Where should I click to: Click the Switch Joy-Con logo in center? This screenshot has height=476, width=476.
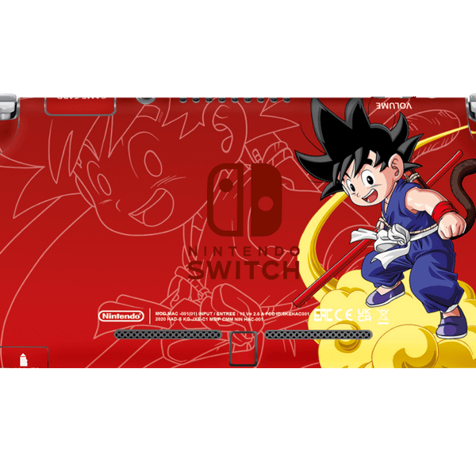click(x=244, y=199)
